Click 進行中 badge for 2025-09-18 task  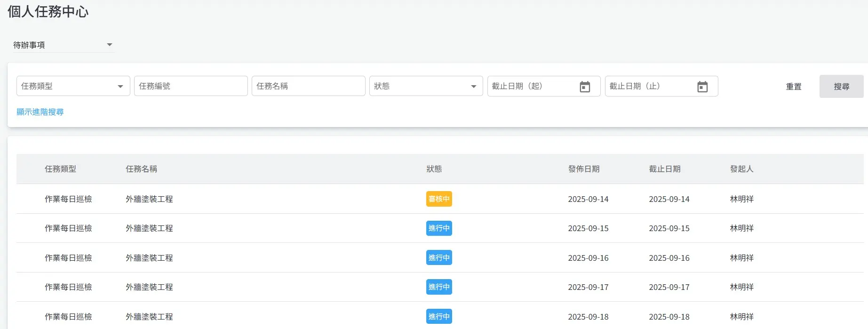tap(439, 317)
